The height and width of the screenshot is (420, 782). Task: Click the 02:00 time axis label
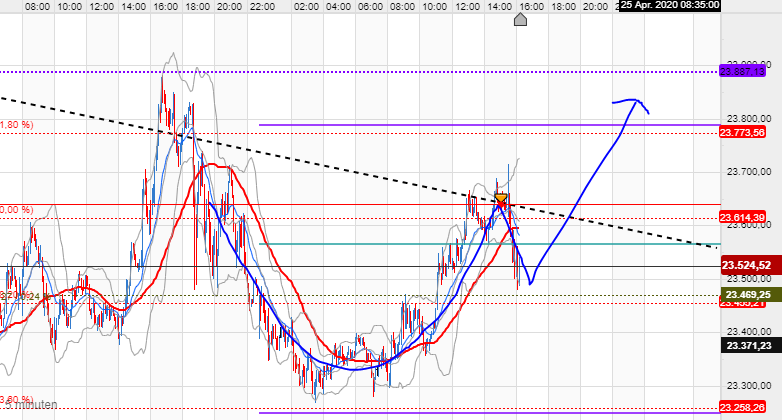pos(306,6)
